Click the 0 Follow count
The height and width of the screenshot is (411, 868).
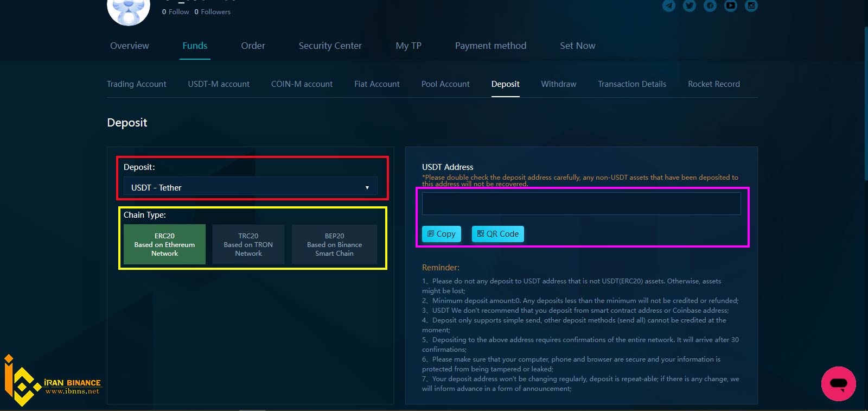176,11
